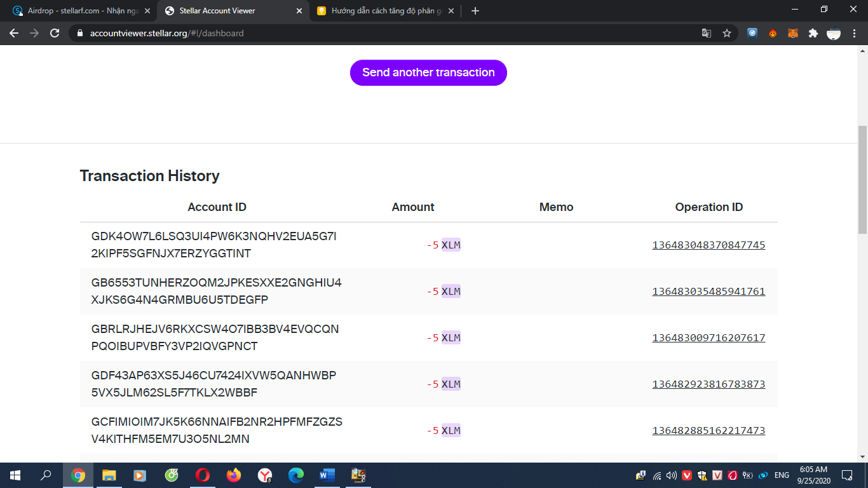
Task: Close the Stellar Account Viewer tab
Action: [299, 11]
